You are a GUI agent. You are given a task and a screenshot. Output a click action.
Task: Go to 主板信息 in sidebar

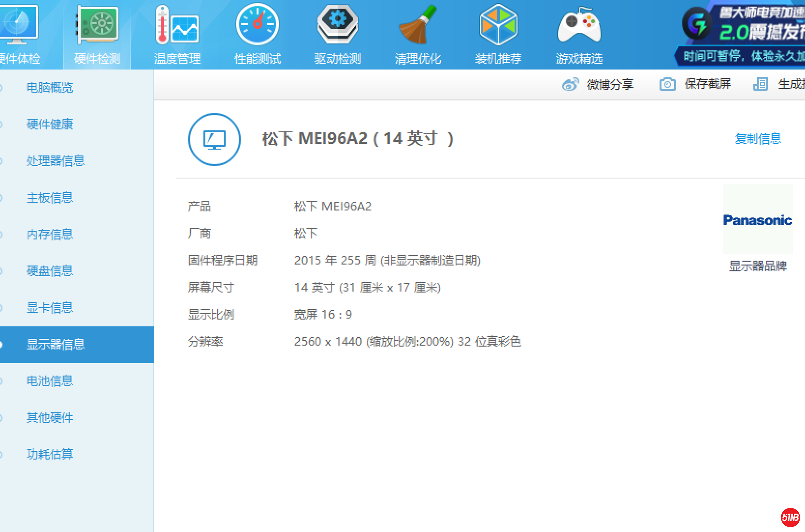[50, 197]
